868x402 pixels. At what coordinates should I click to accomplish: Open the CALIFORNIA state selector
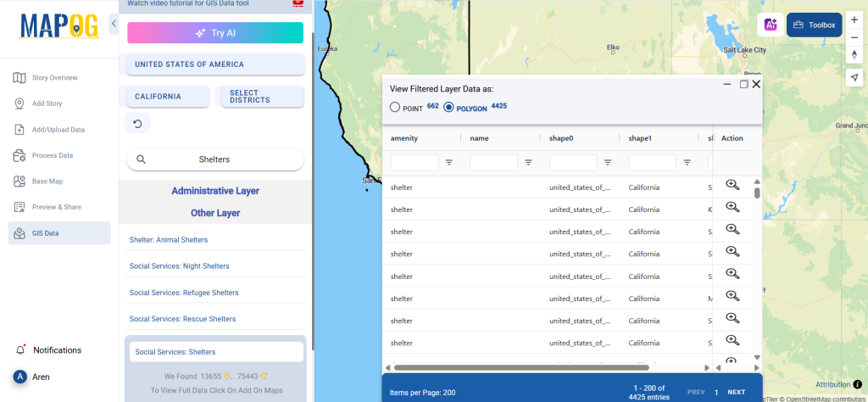168,97
